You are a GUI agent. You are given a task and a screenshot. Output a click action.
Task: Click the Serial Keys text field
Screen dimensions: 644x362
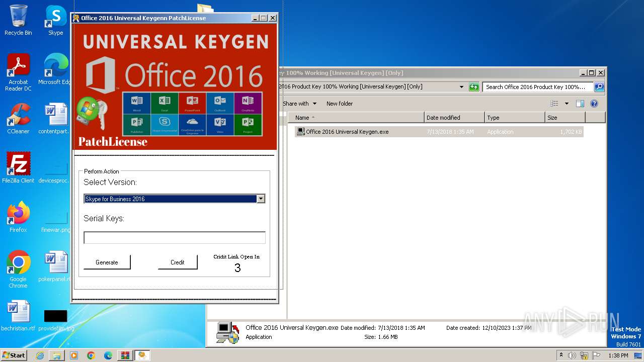pos(174,238)
